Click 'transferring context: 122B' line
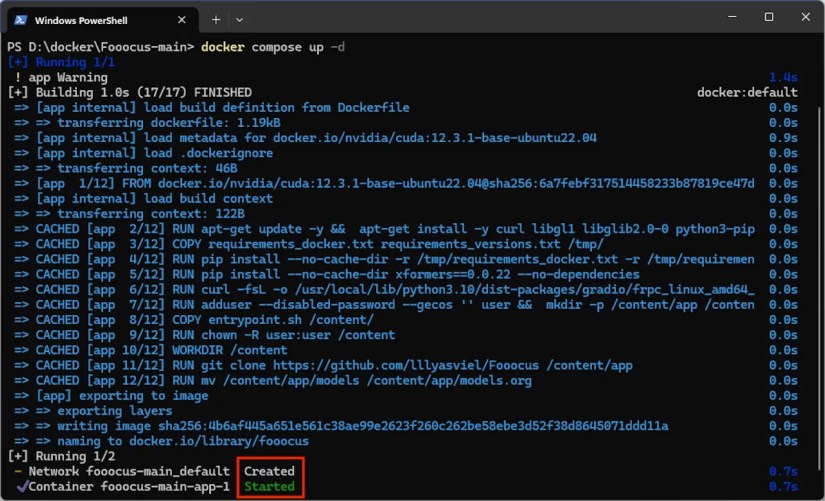 coord(129,214)
